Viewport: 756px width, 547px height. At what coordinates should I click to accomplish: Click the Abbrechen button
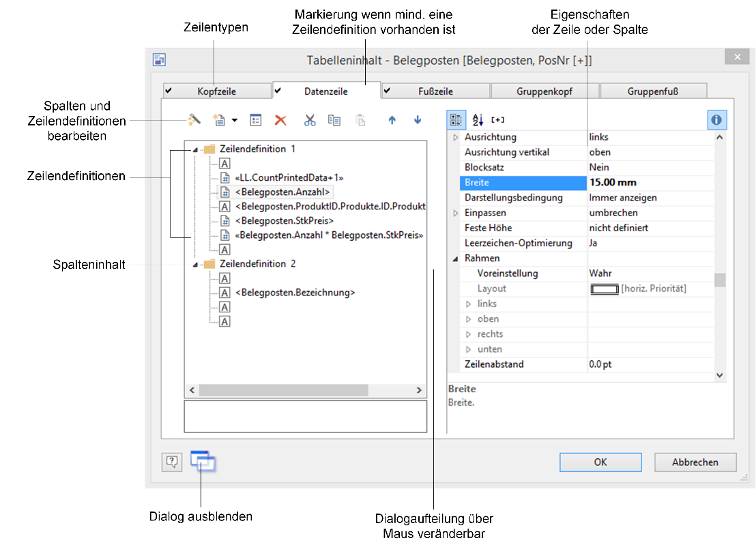click(695, 462)
